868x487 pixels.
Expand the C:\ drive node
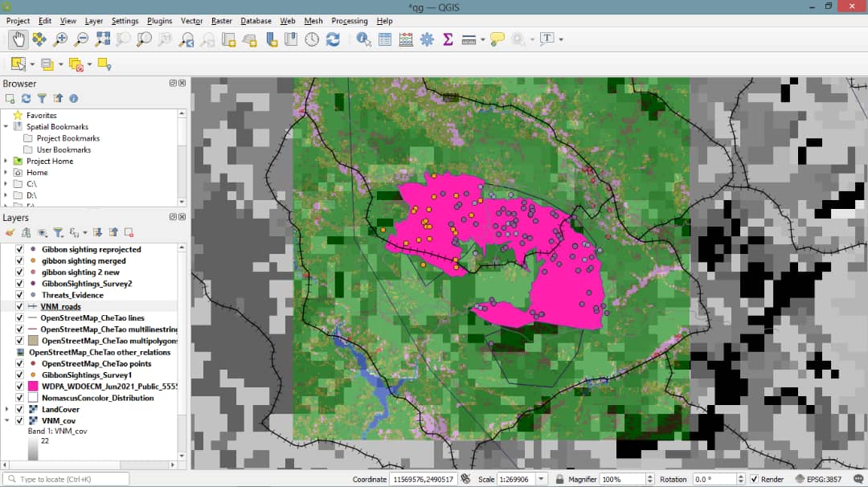pyautogui.click(x=6, y=184)
